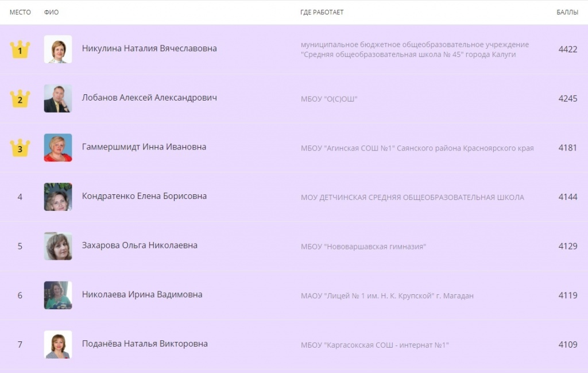The width and height of the screenshot is (588, 373).
Task: Click avatar of Гаммершмидт Инна Ивановна
Action: click(58, 148)
